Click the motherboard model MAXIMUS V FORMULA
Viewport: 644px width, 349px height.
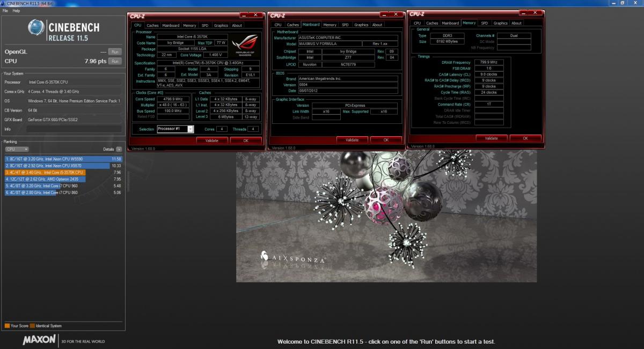[x=330, y=43]
